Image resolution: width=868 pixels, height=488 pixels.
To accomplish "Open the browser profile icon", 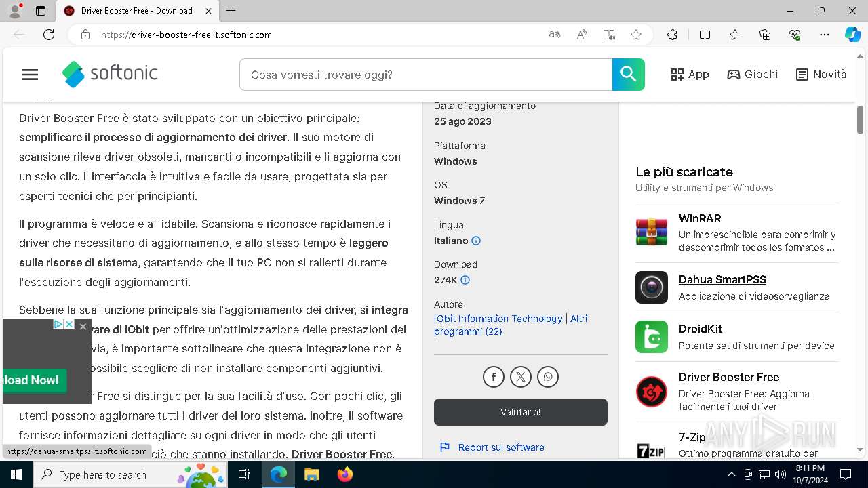I will 15,11.
